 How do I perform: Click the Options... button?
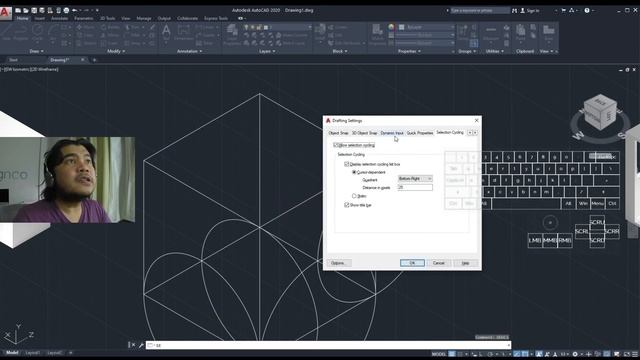[x=339, y=263]
